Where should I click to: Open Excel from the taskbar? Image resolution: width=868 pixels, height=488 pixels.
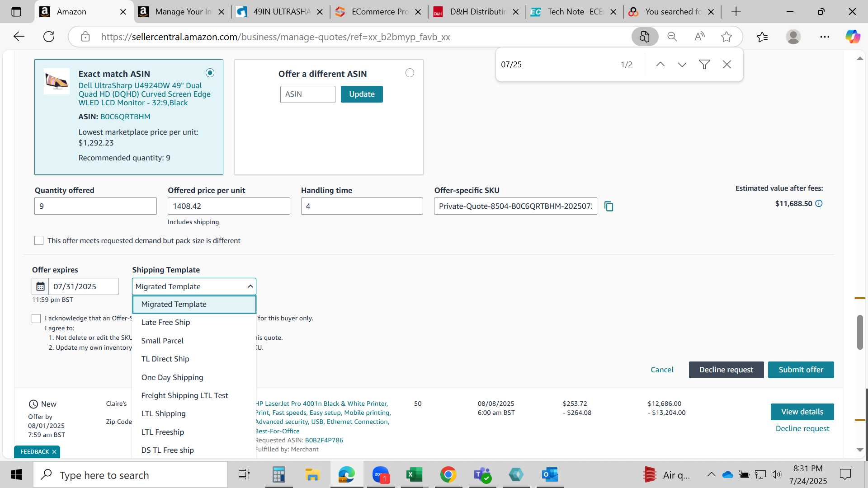click(x=414, y=475)
